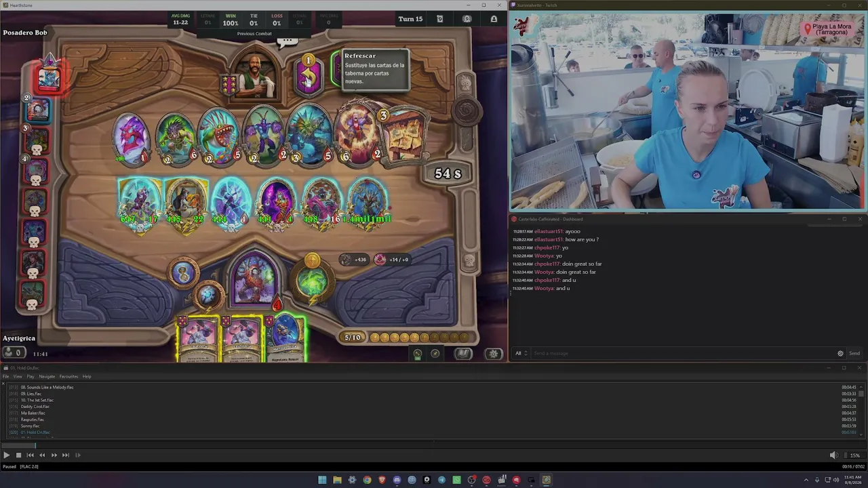Open File menu in music player
Screen dimensions: 868x488
(5, 376)
